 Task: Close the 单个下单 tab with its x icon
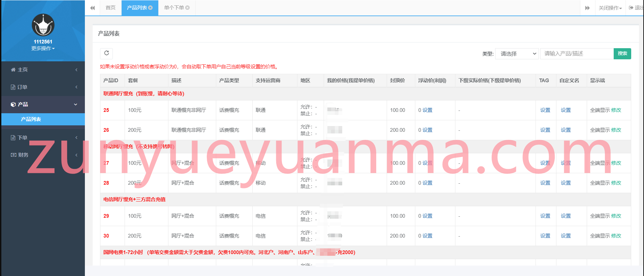(188, 7)
